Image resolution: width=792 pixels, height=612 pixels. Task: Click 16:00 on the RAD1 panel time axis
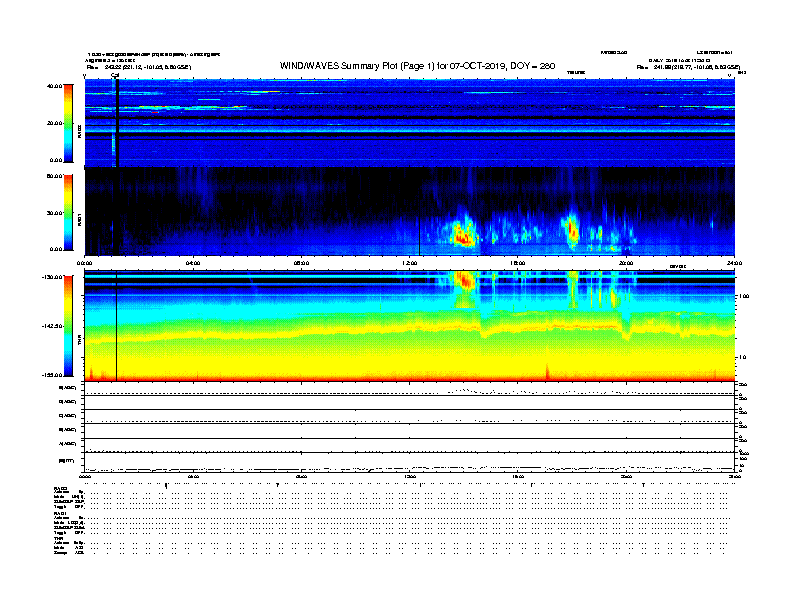(518, 263)
